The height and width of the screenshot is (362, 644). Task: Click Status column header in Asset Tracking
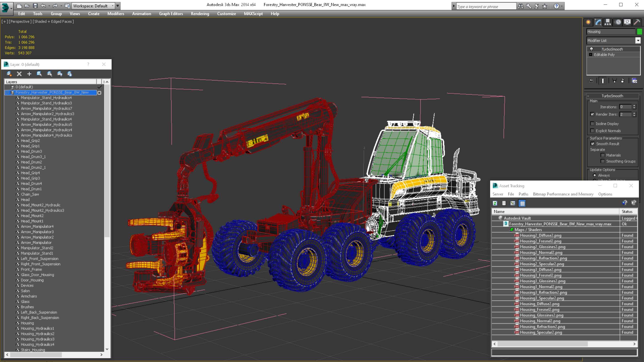tap(628, 211)
